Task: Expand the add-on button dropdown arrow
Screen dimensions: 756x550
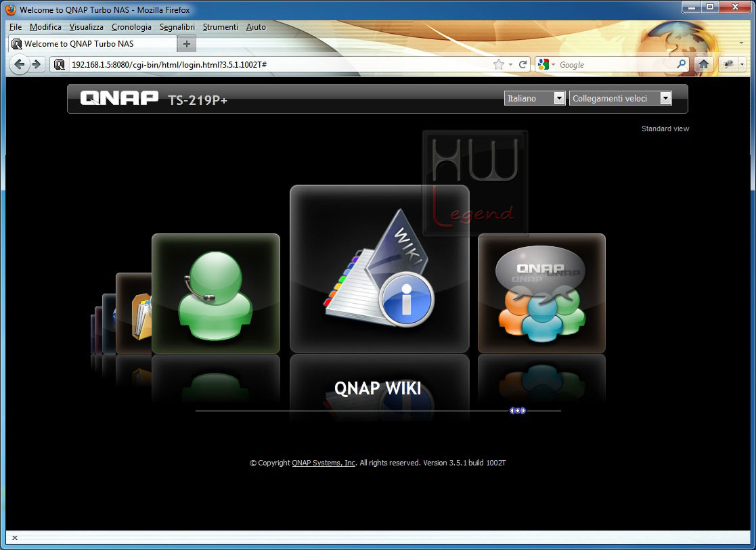Action: [742, 64]
